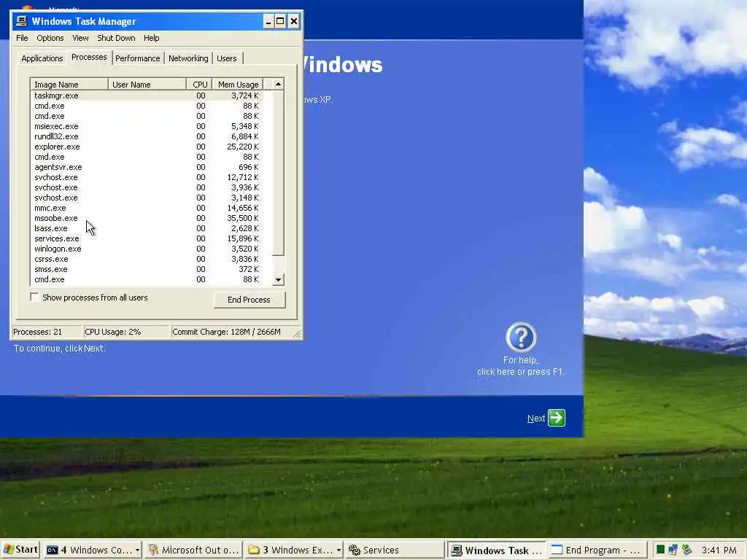Open the Shut Down menu
The image size is (747, 560).
click(116, 38)
